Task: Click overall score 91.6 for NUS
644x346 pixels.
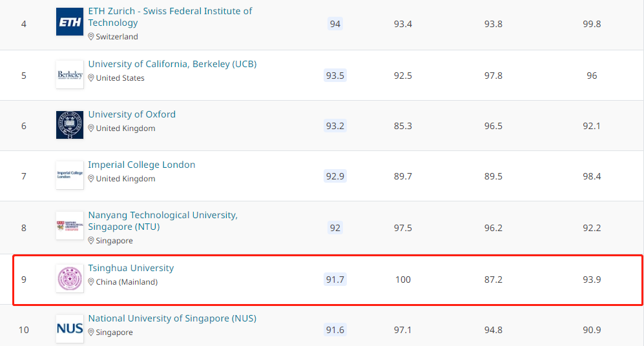Action: tap(335, 330)
